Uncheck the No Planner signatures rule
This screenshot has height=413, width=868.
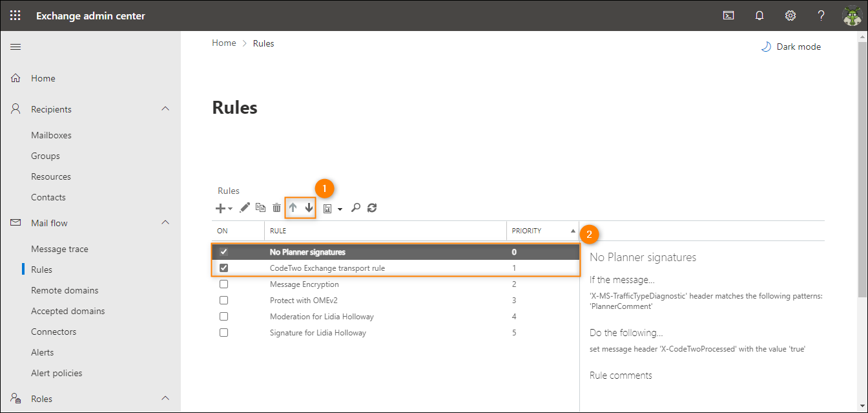tap(223, 251)
